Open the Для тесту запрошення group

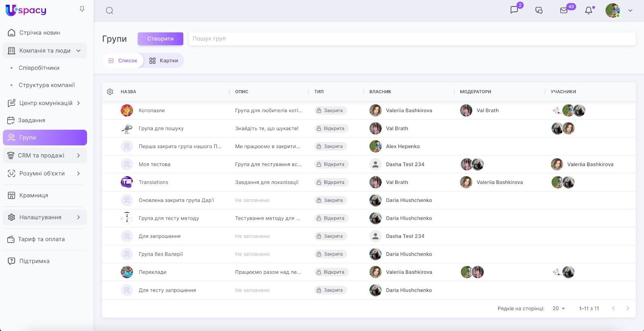[167, 290]
